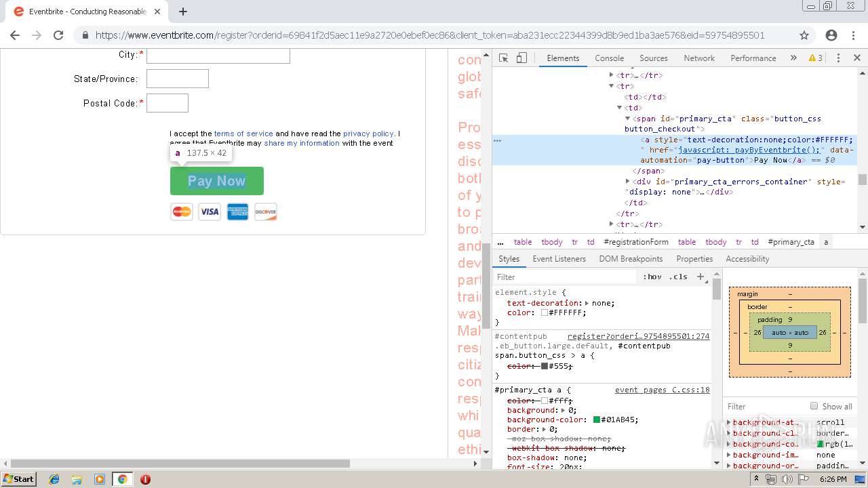Toggle the :hov element state panel
The height and width of the screenshot is (488, 868).
point(652,277)
